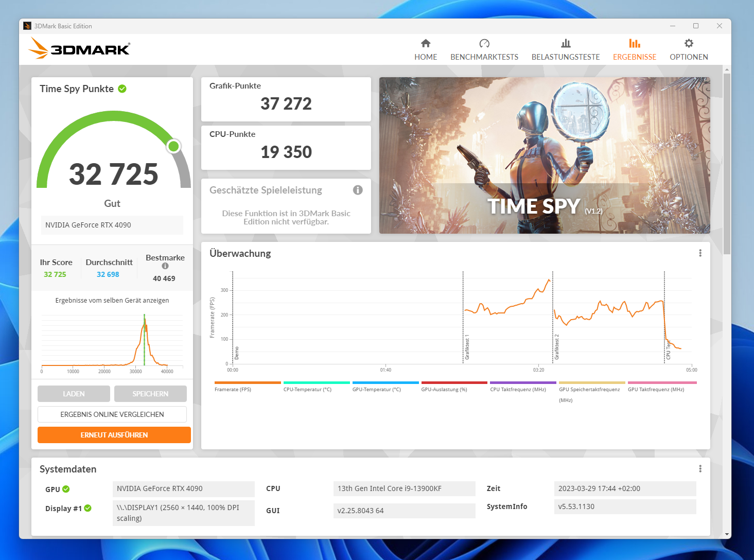
Task: Open the Überwachung three-dot menu
Action: click(x=700, y=253)
